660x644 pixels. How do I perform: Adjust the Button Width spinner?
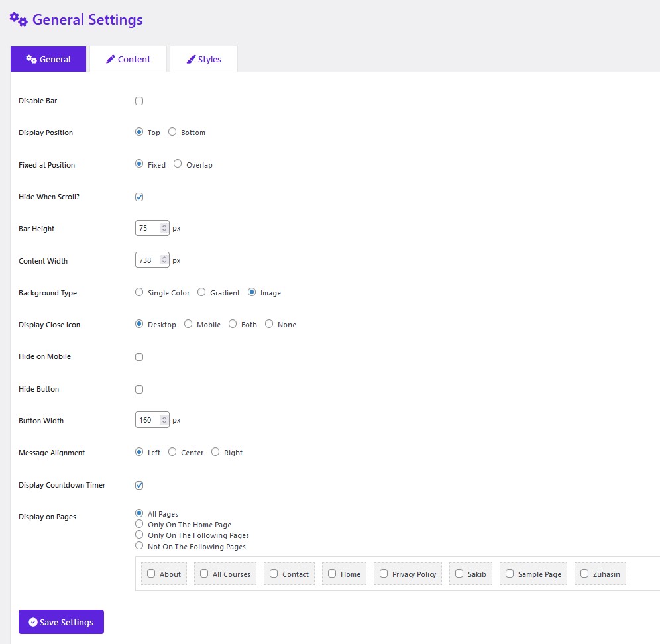(x=164, y=420)
